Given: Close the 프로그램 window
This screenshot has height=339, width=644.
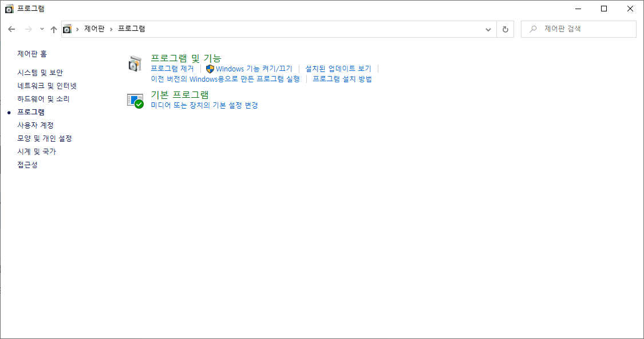Looking at the screenshot, I should (x=630, y=9).
